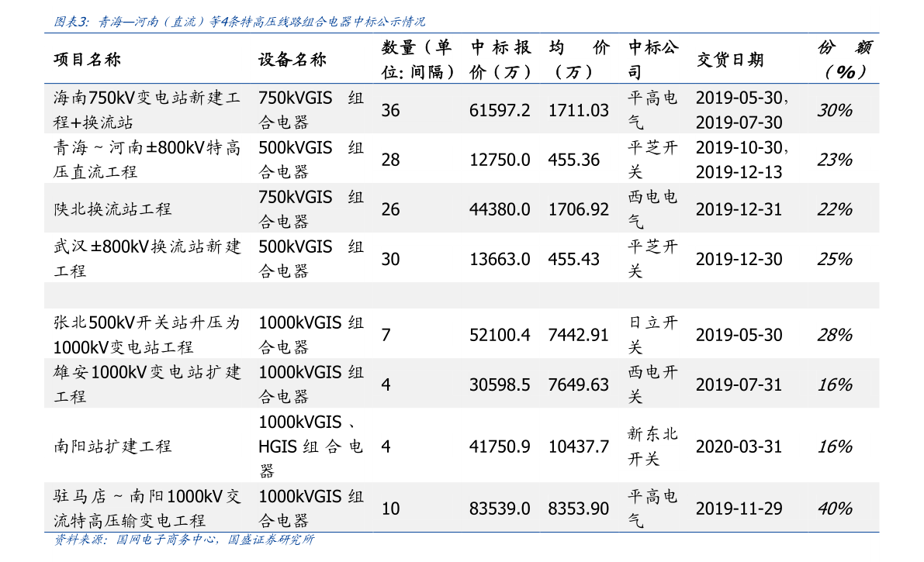Select the winning company 日立开关

click(x=653, y=335)
